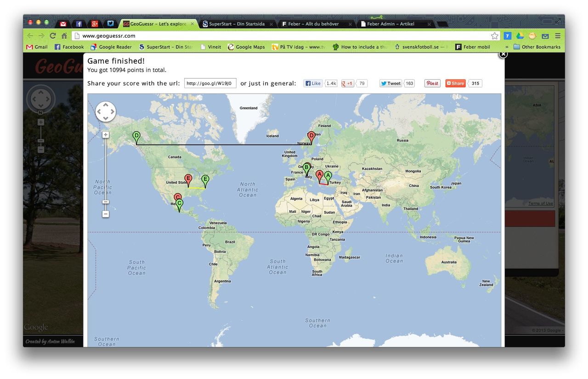Expand the Other Bookmarks folder

[x=537, y=47]
